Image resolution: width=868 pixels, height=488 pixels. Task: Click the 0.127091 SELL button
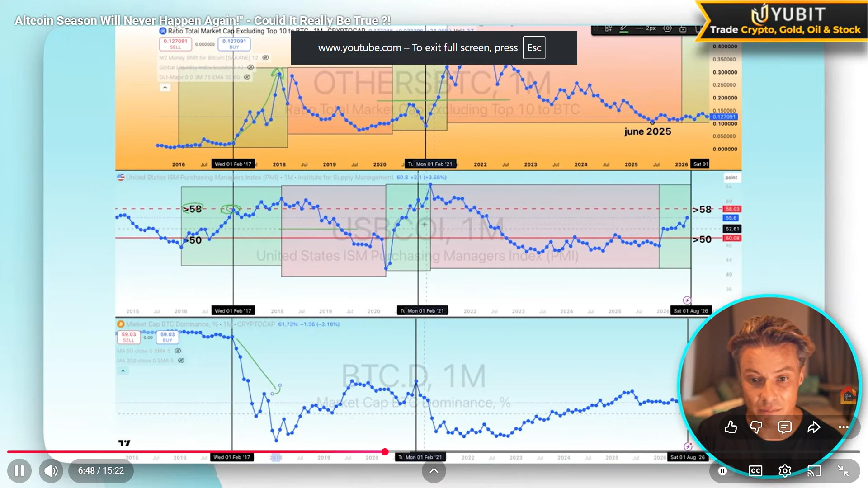pyautogui.click(x=175, y=44)
